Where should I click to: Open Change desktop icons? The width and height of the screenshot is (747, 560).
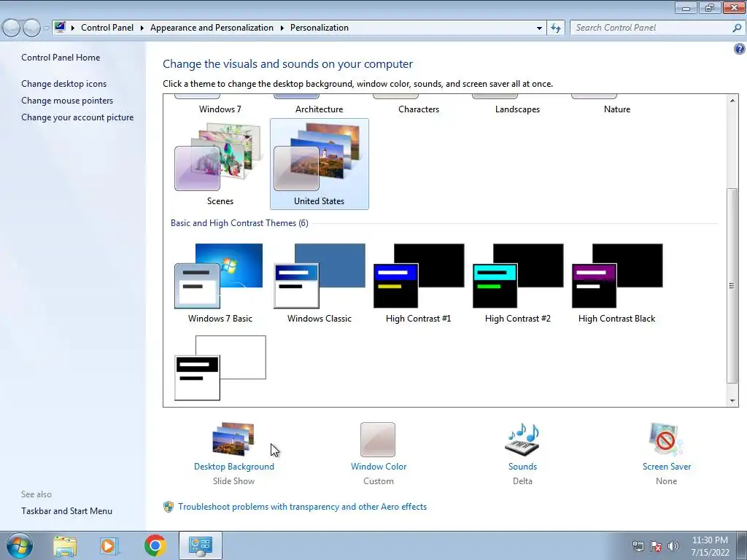click(x=64, y=84)
